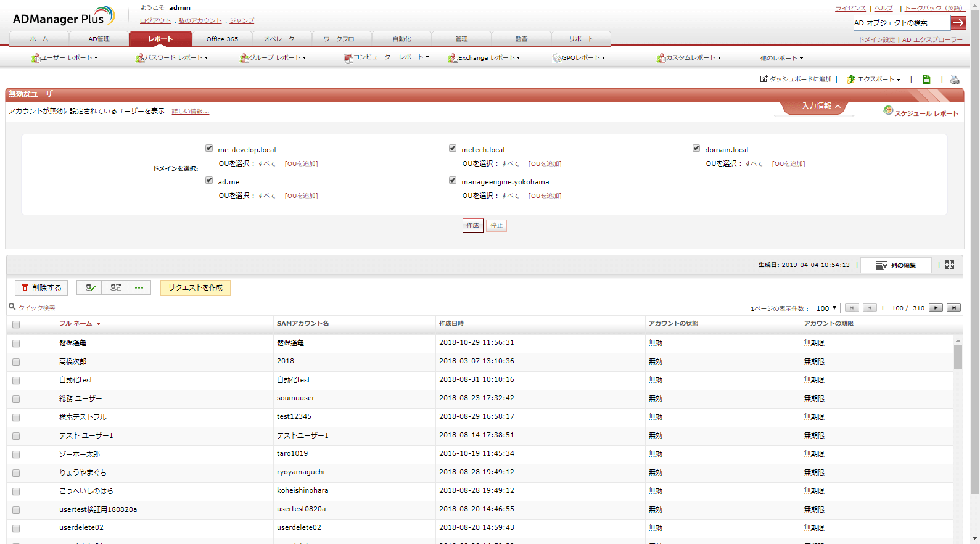This screenshot has height=544, width=980.
Task: Click the AD search arrow button
Action: tap(958, 23)
